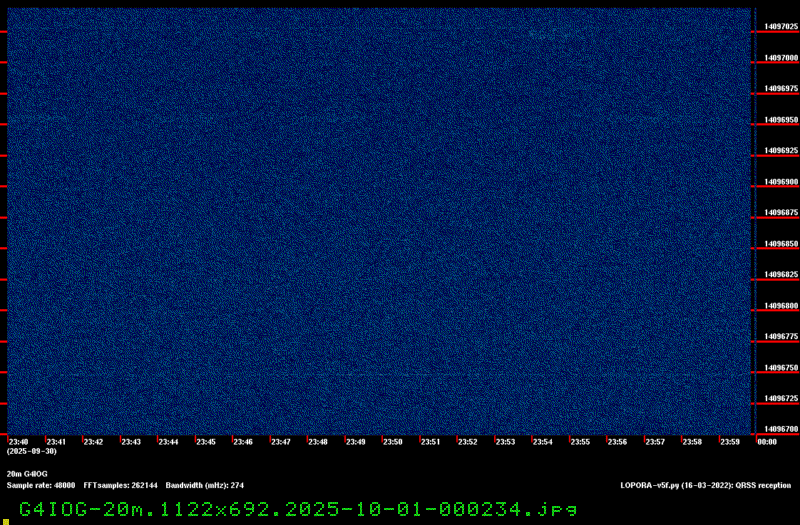Screen dimensions: 800x525
Task: Select the 23:46 time marker
Action: [x=243, y=442]
